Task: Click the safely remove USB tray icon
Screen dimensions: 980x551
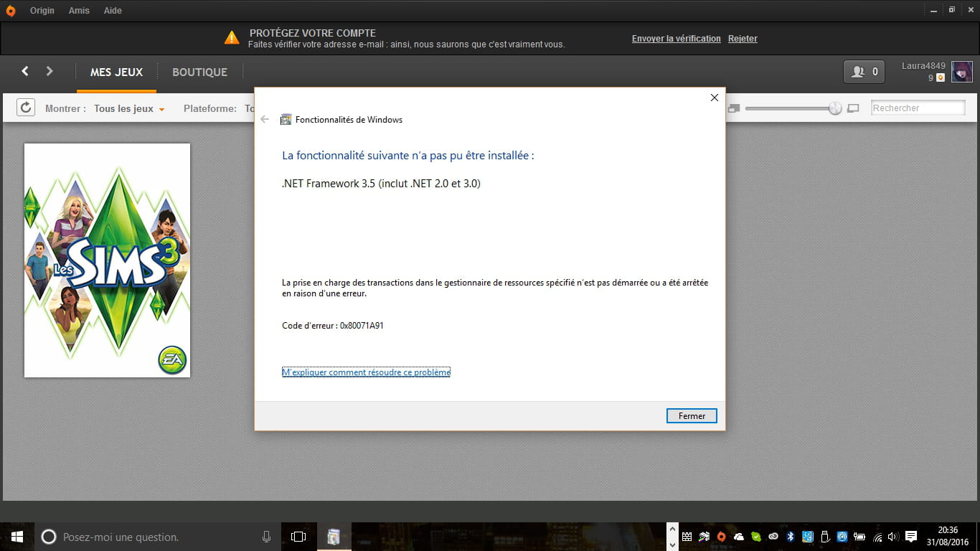Action: [x=825, y=537]
